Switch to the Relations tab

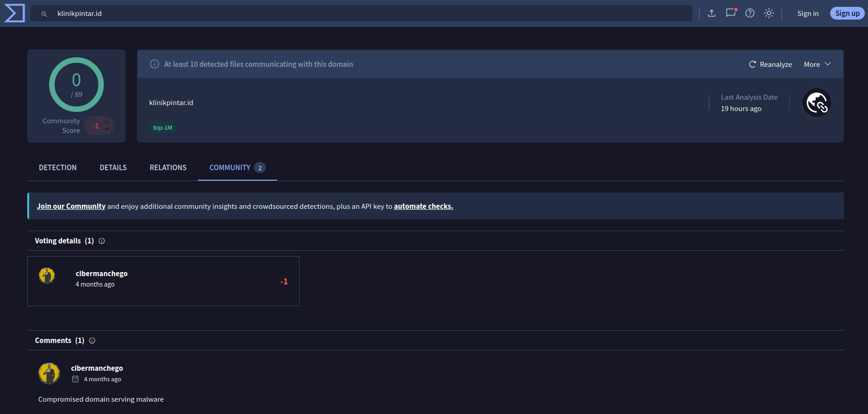[168, 167]
